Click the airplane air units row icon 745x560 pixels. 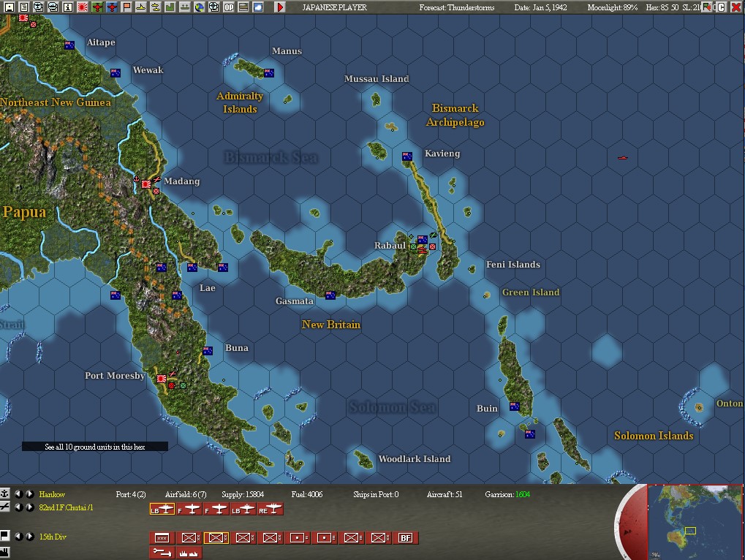[x=4, y=507]
